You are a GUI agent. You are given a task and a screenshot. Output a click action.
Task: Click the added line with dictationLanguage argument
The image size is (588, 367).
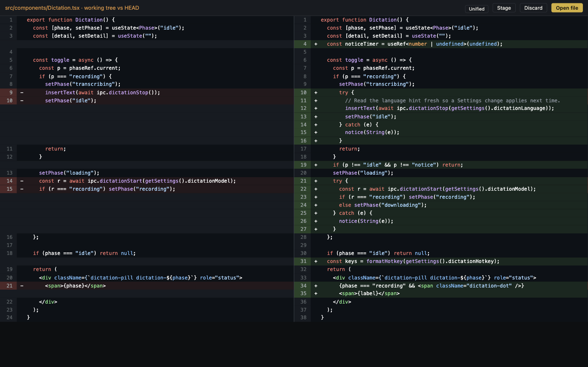coord(441,108)
